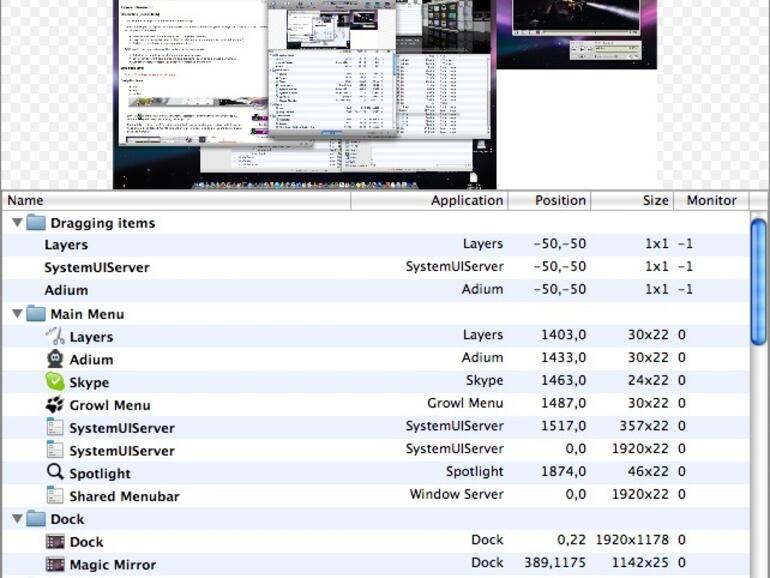Select the Adium row under Dragging items

click(376, 290)
